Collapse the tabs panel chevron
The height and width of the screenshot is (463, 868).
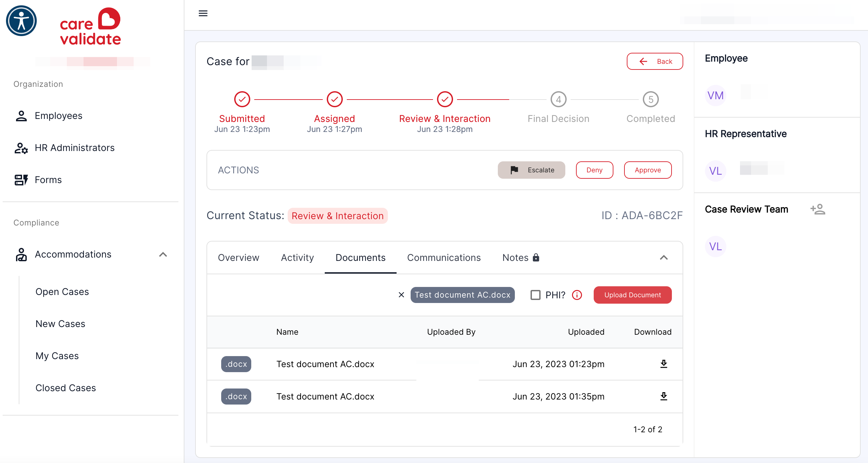coord(664,258)
